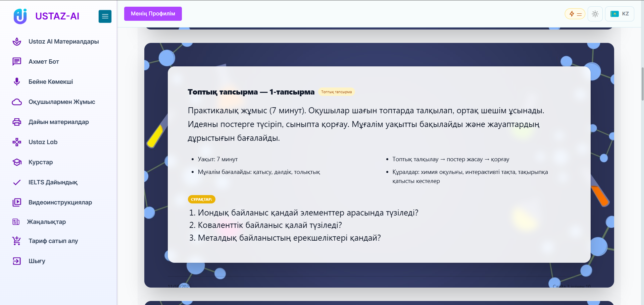Open Видеоинструкциялар play icon
This screenshot has height=305, width=644.
(x=17, y=202)
